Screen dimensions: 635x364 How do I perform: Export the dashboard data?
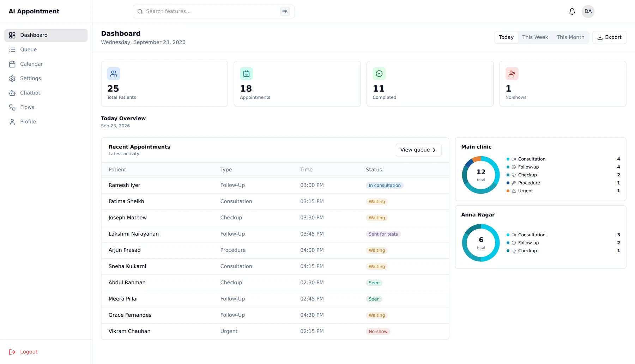coord(609,37)
